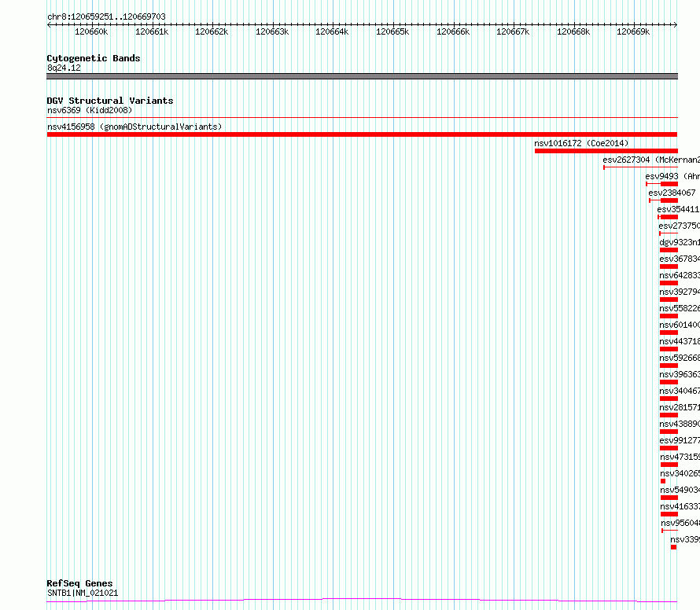Select the nsv592668 variant label
This screenshot has height=610, width=700.
point(680,358)
